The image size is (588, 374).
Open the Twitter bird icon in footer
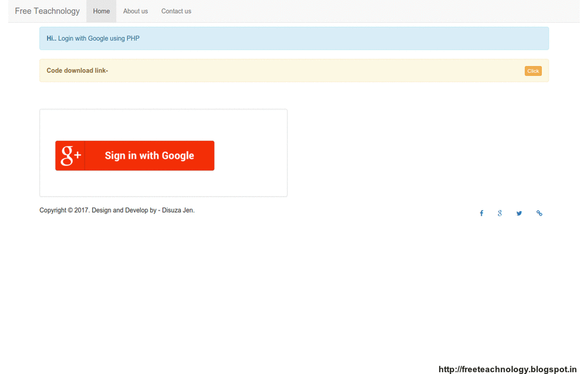[519, 213]
